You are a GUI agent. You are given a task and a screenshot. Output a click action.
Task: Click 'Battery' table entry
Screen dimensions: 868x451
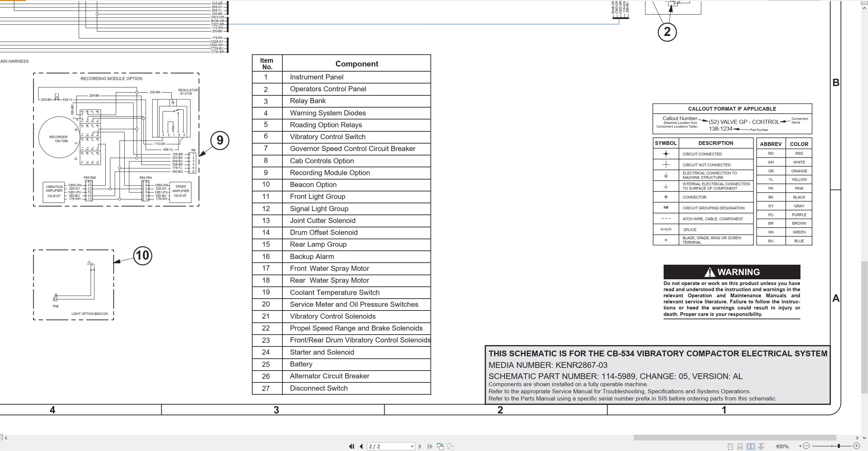coord(301,364)
